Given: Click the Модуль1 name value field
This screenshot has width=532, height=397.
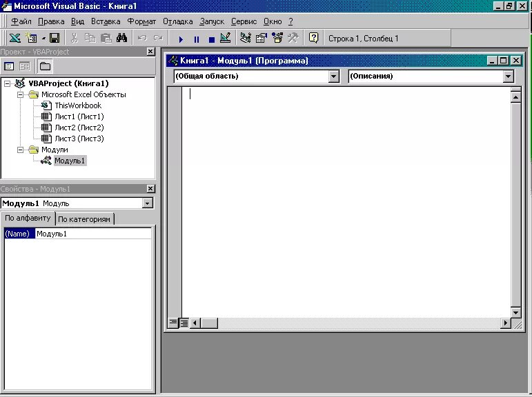Looking at the screenshot, I should [93, 234].
